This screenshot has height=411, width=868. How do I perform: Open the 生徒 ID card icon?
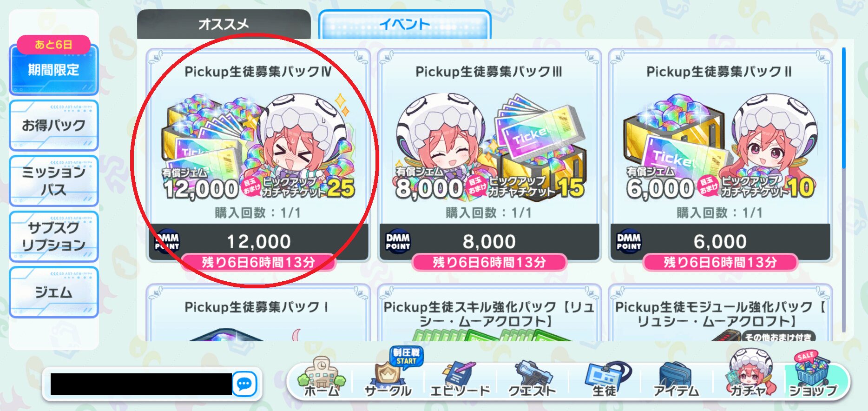coord(605,378)
